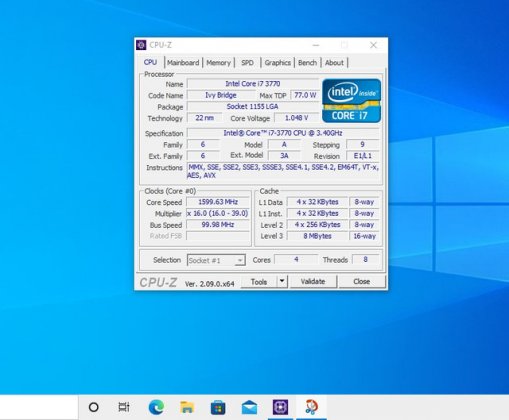Open File Explorer from taskbar
509x420 pixels.
point(187,407)
